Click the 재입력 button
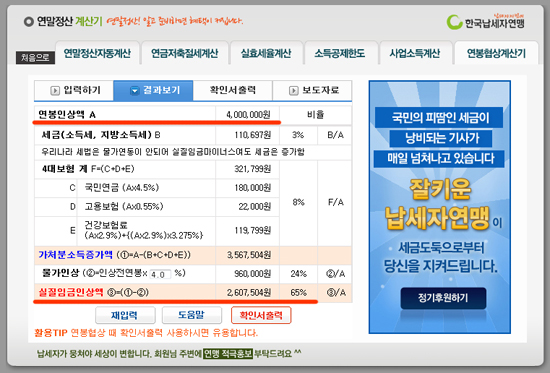This screenshot has width=550, height=373. pos(125,315)
